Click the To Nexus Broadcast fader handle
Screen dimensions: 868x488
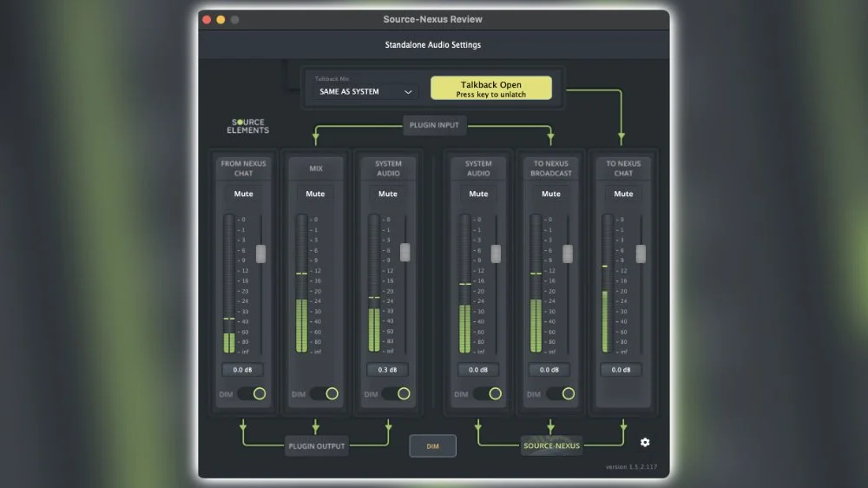(568, 254)
